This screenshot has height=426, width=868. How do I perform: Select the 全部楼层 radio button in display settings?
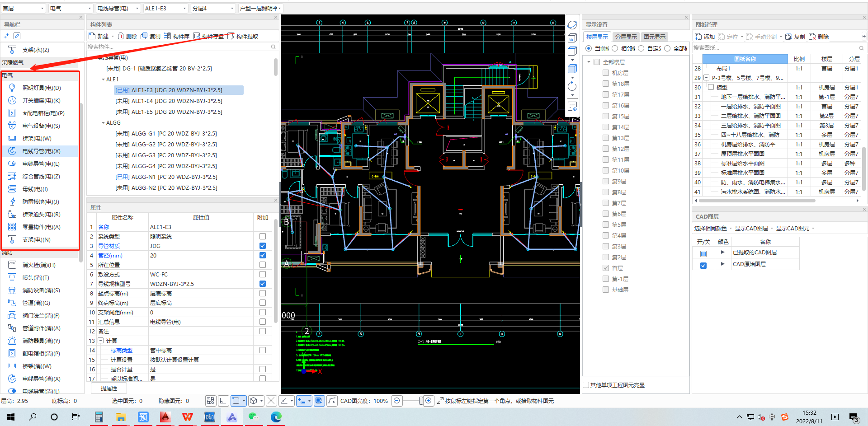click(667, 48)
